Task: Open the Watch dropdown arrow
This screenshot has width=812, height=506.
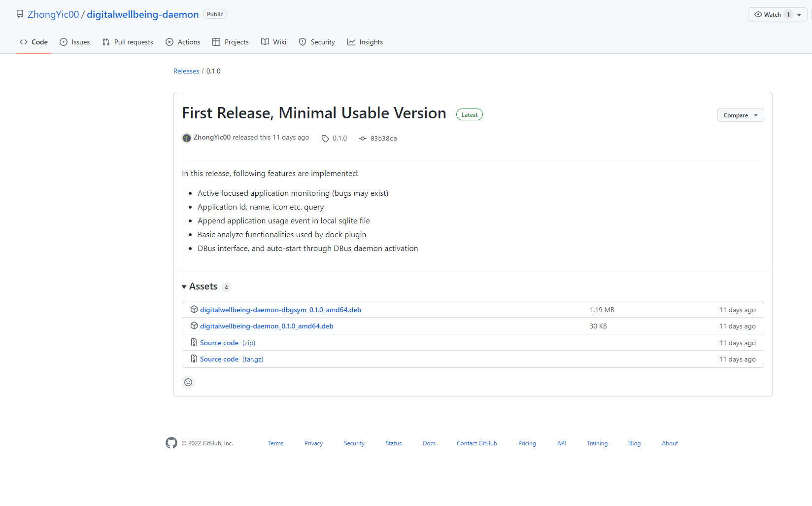Action: [x=799, y=15]
